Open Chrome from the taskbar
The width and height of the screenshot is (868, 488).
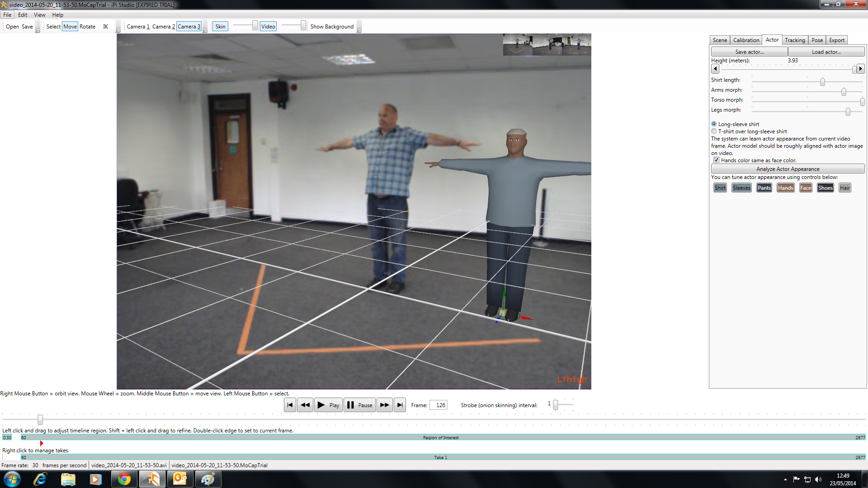click(124, 479)
